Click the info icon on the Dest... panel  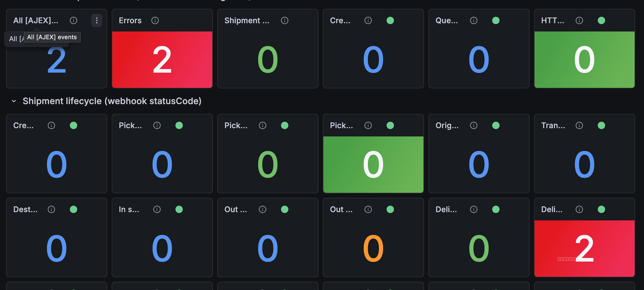pos(51,209)
